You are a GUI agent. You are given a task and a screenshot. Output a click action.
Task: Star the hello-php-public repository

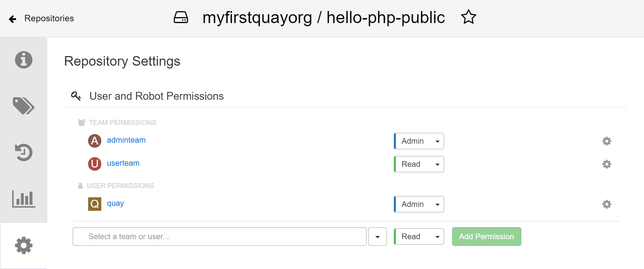pyautogui.click(x=468, y=17)
